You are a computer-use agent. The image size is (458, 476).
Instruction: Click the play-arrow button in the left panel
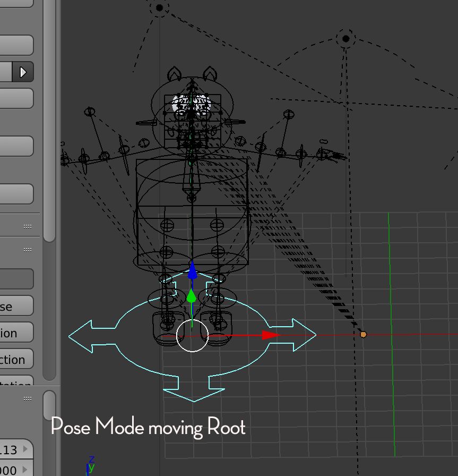(23, 72)
